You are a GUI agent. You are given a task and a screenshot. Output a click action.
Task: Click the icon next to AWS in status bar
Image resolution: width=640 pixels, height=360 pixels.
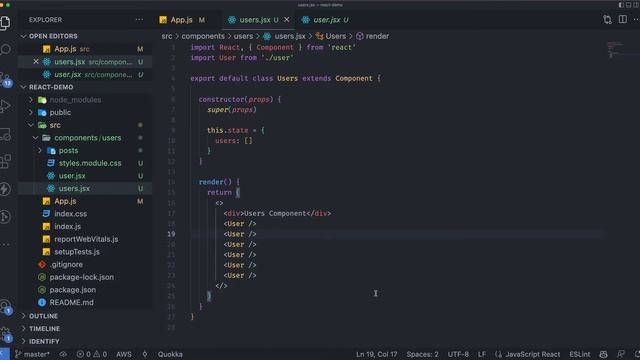(x=145, y=354)
